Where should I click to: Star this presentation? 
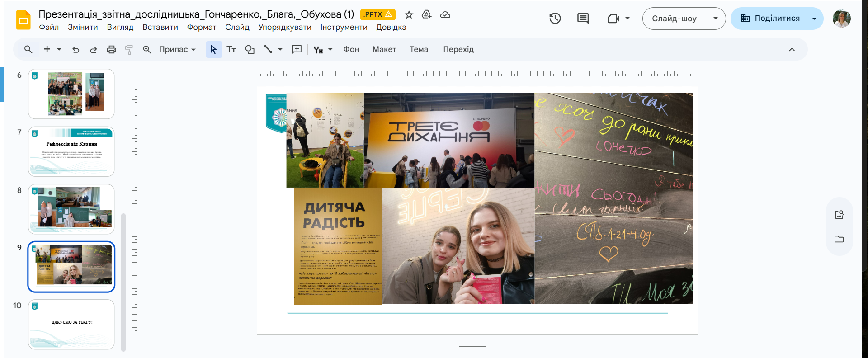409,15
